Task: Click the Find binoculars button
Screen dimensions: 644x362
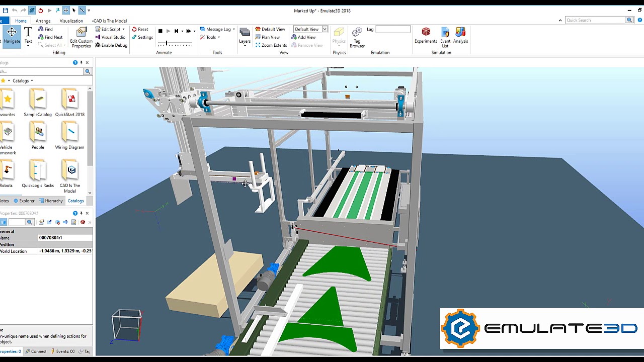Action: (x=45, y=29)
